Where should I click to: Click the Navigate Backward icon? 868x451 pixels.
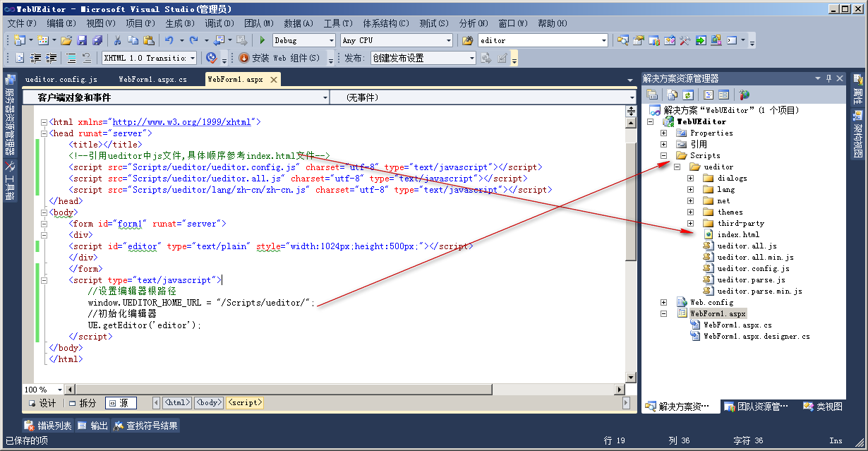(x=218, y=40)
